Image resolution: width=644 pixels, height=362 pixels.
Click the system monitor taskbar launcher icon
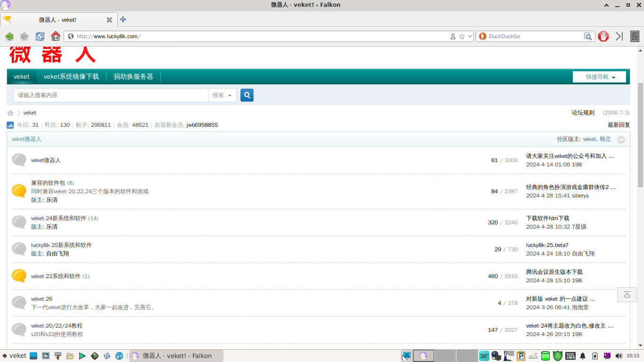tap(46, 356)
